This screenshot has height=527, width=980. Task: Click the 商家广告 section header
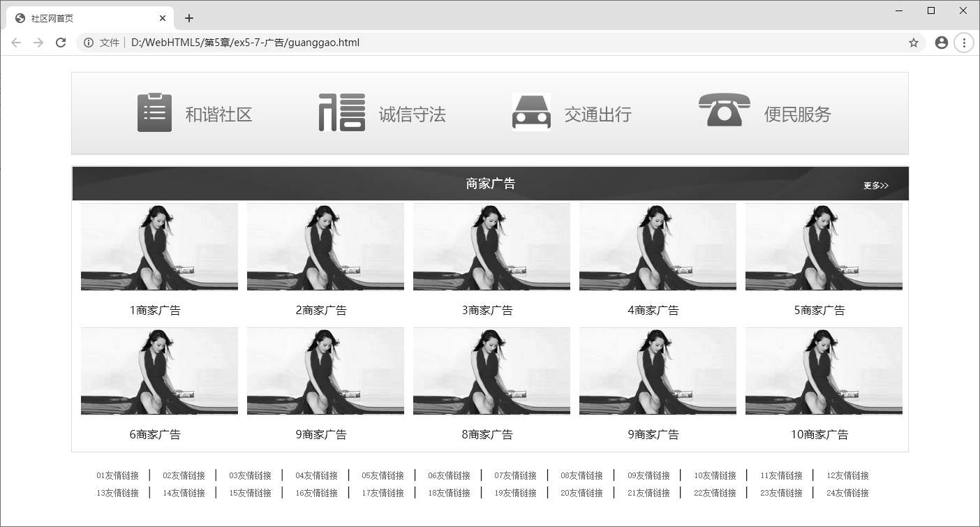pos(490,184)
